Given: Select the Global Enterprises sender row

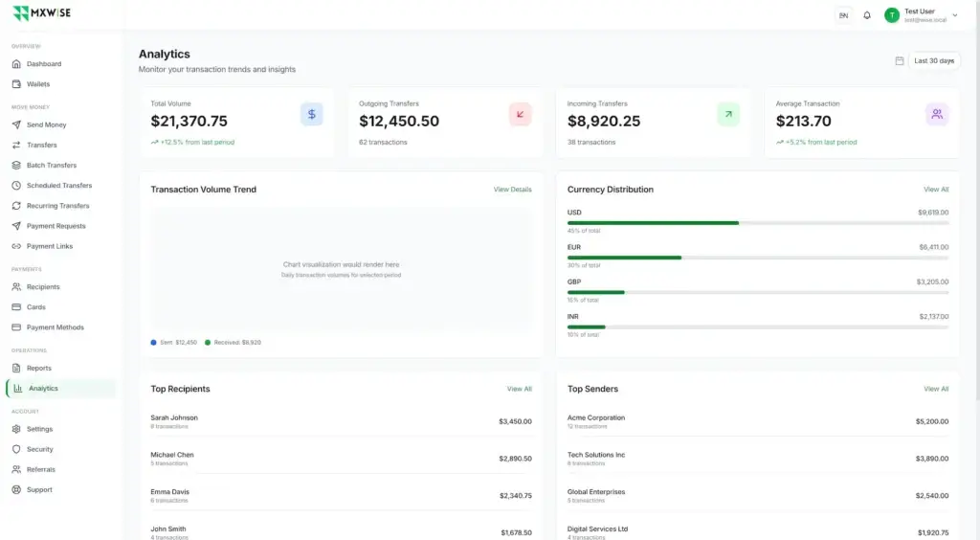Looking at the screenshot, I should coord(758,496).
